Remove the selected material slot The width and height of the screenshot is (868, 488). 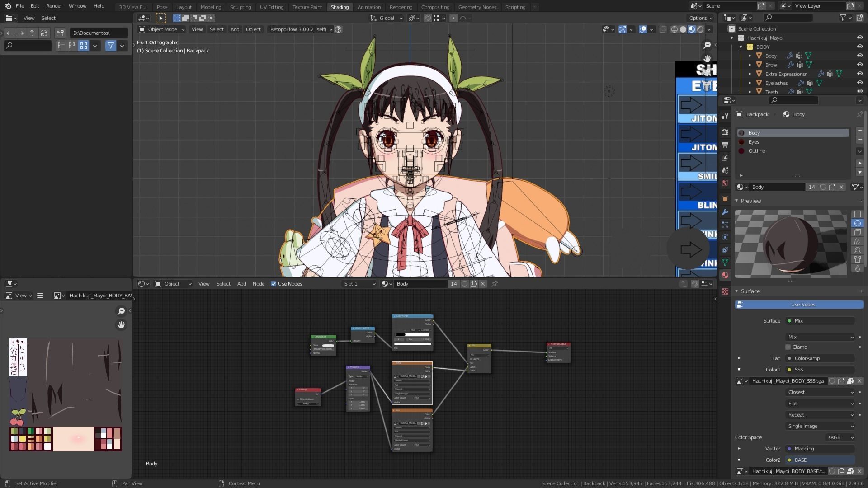859,140
